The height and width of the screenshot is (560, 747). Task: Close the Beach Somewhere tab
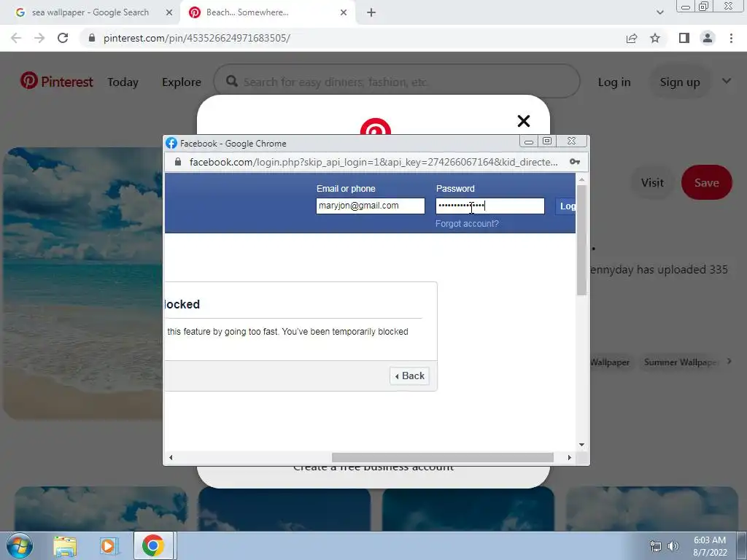(344, 12)
